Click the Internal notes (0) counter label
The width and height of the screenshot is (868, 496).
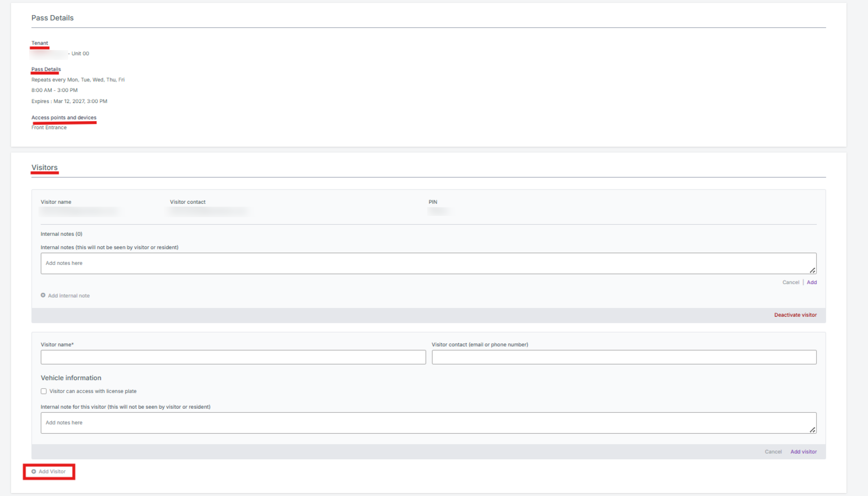click(61, 234)
